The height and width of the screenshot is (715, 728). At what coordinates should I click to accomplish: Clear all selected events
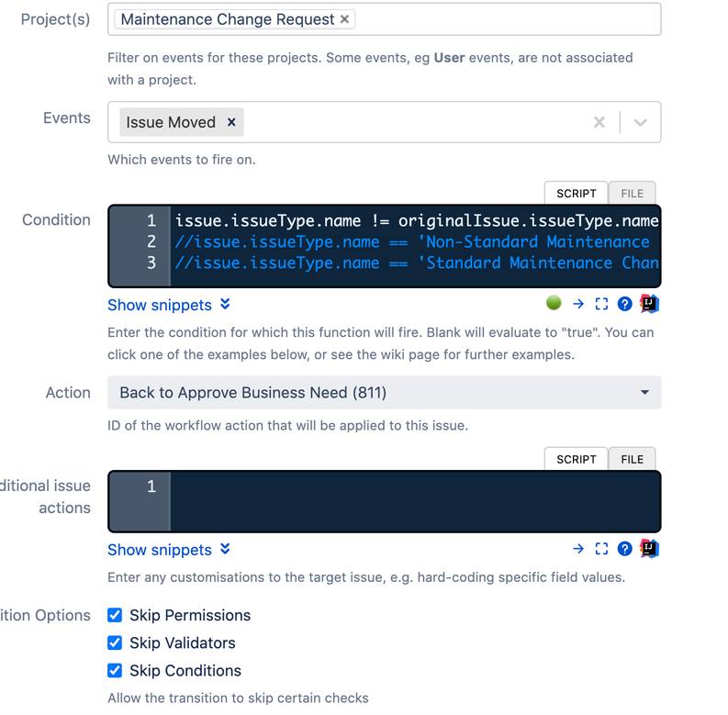tap(599, 122)
